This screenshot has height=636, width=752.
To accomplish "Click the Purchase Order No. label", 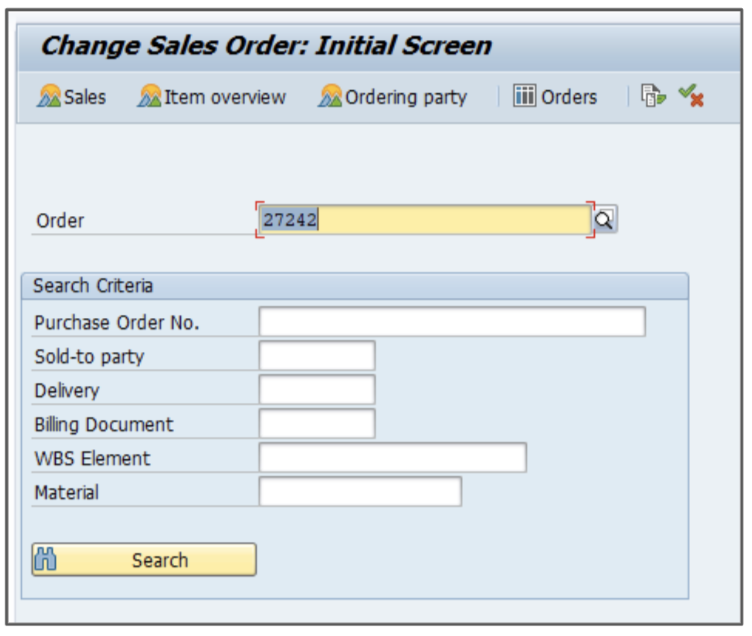I will [117, 323].
